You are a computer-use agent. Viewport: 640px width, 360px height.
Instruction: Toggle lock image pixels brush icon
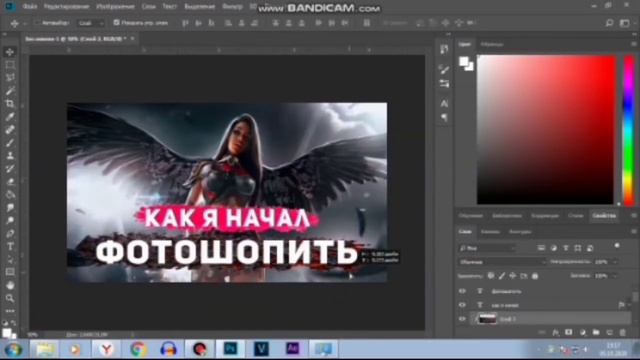tap(502, 276)
